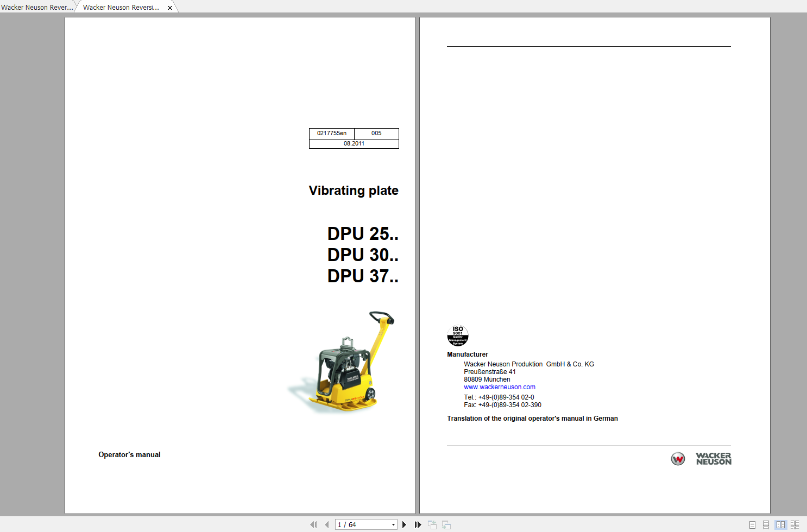The image size is (807, 532).
Task: Go forward to the next view
Action: (446, 524)
